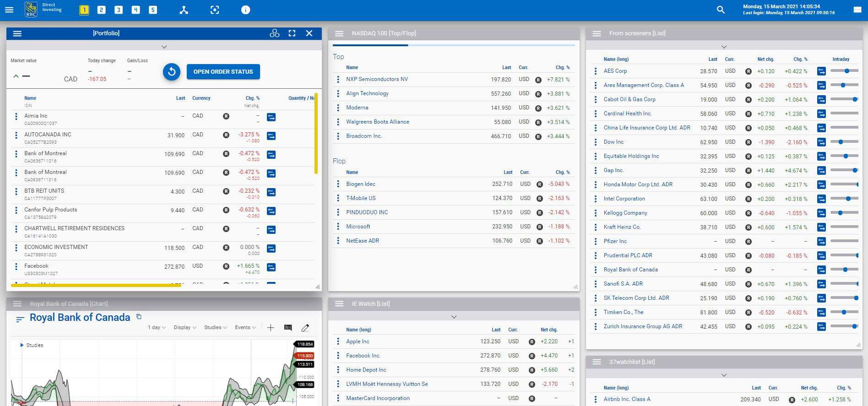The image size is (868, 406).
Task: Click the round refresh button in Portfolio
Action: pyautogui.click(x=172, y=72)
